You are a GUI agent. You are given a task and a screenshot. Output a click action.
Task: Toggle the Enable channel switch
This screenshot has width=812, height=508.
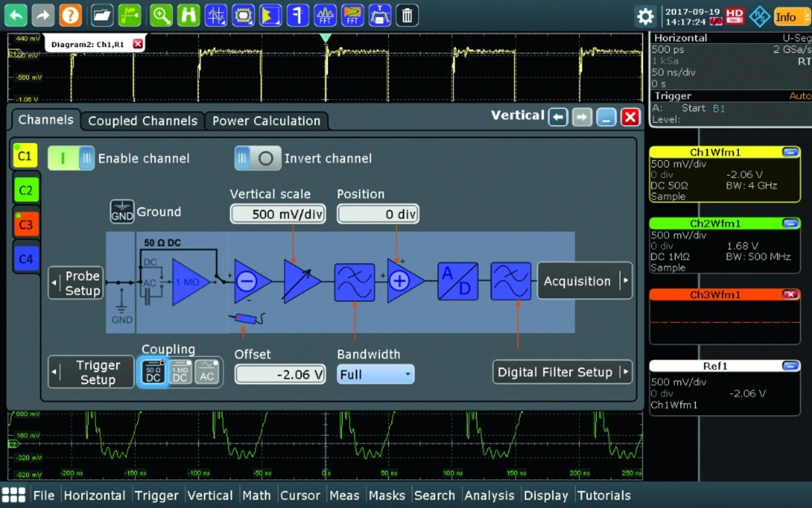click(x=71, y=158)
